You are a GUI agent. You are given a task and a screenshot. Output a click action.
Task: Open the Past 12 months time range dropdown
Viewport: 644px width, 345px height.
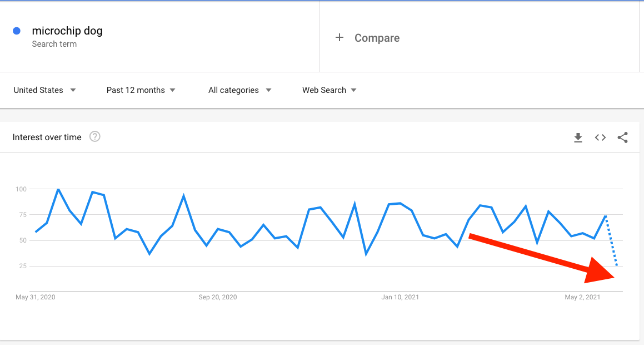[141, 90]
